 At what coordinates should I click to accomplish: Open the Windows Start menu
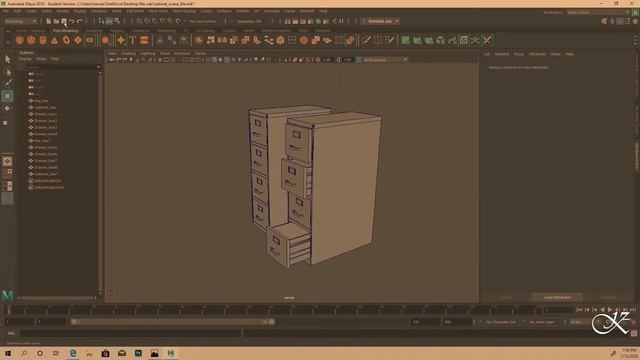[x=8, y=353]
